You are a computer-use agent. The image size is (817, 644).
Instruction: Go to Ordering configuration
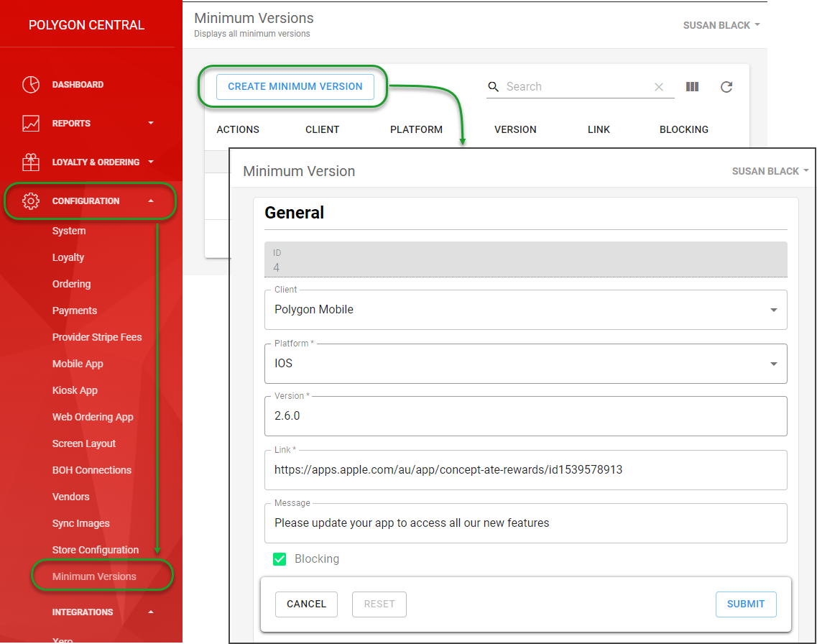coord(71,284)
